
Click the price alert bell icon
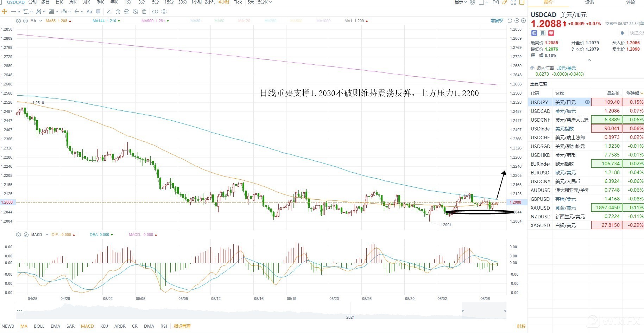[x=622, y=33]
